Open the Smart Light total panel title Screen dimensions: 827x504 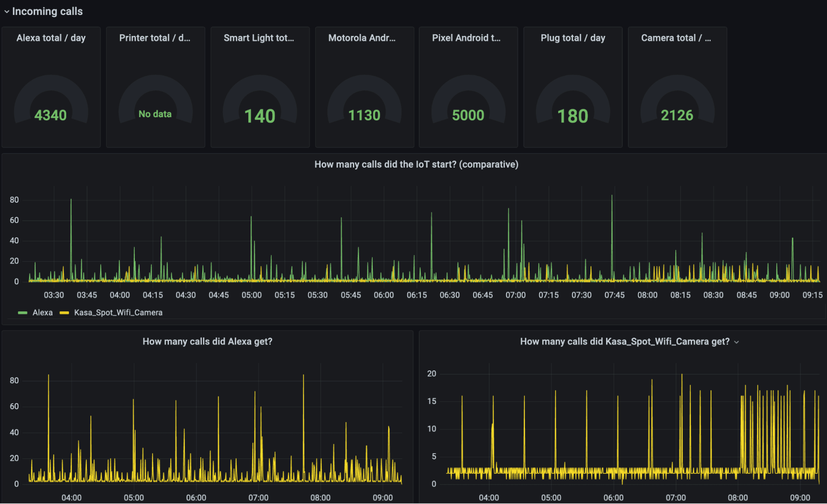click(x=259, y=38)
